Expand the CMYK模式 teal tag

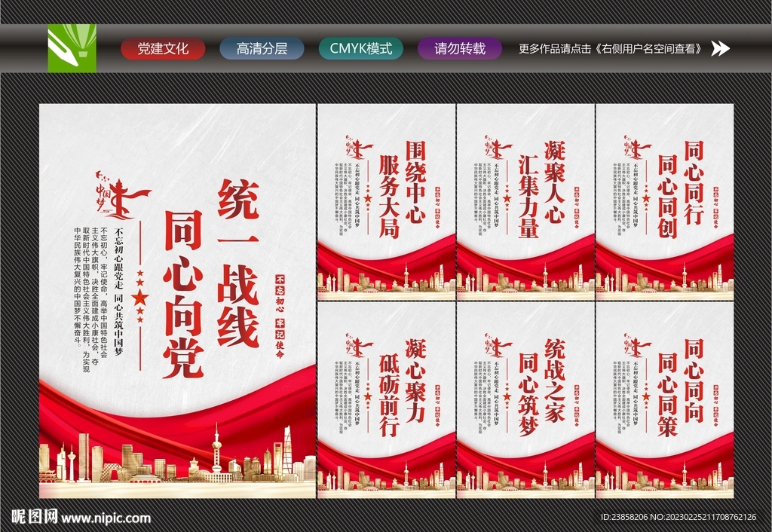pyautogui.click(x=360, y=47)
